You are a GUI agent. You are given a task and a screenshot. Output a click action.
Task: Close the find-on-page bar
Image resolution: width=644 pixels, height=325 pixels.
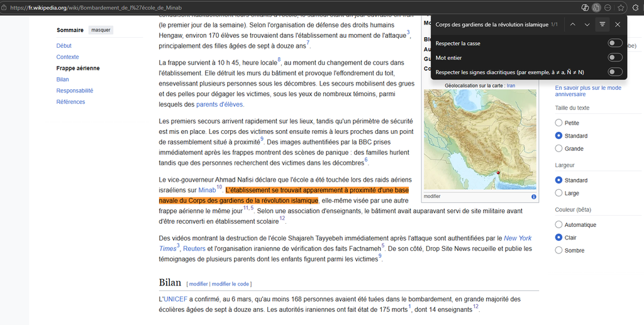[x=618, y=25]
